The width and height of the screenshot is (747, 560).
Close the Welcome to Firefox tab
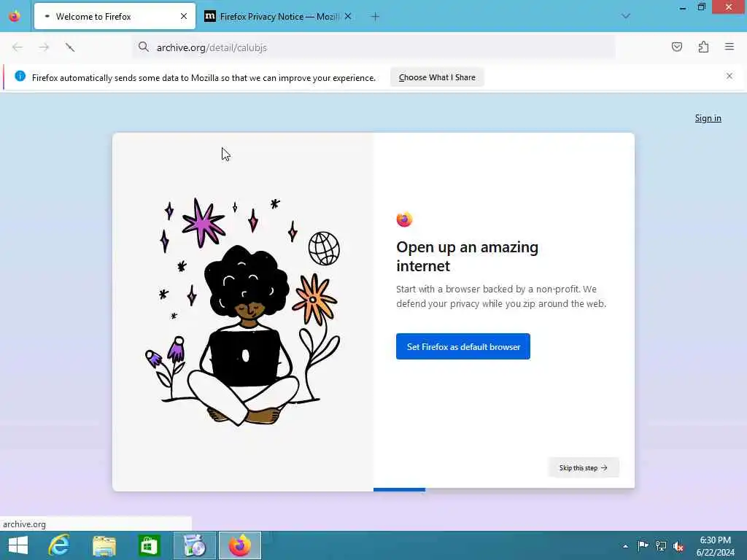[184, 17]
